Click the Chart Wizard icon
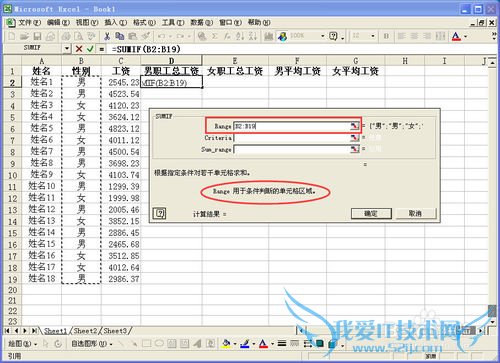Screen dimensions: 500x363 269,36
